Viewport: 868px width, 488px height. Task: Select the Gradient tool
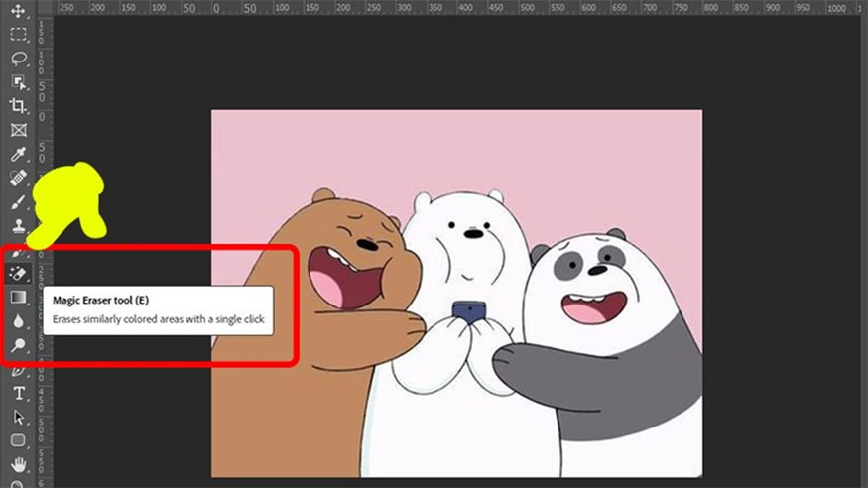coord(18,298)
